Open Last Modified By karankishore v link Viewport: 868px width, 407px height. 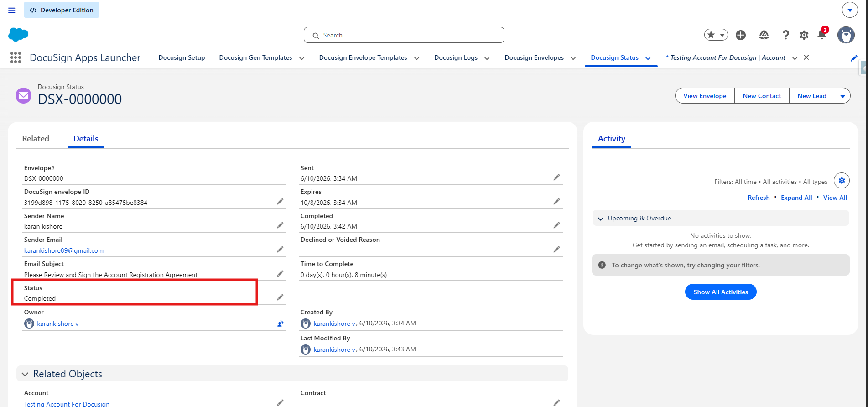tap(334, 350)
